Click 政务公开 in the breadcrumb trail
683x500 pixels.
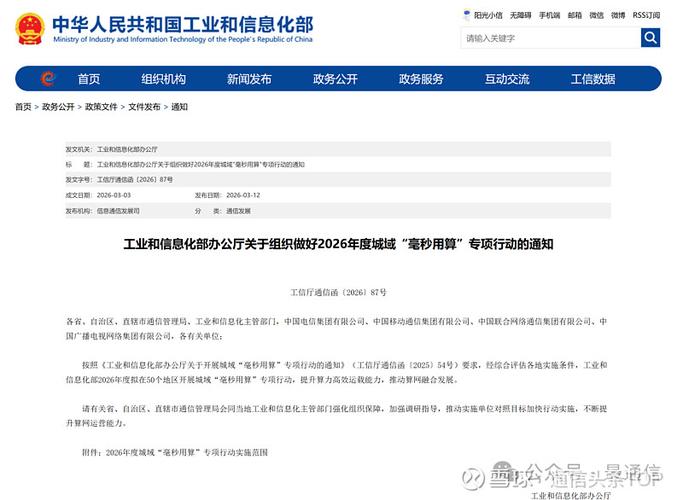[x=58, y=107]
